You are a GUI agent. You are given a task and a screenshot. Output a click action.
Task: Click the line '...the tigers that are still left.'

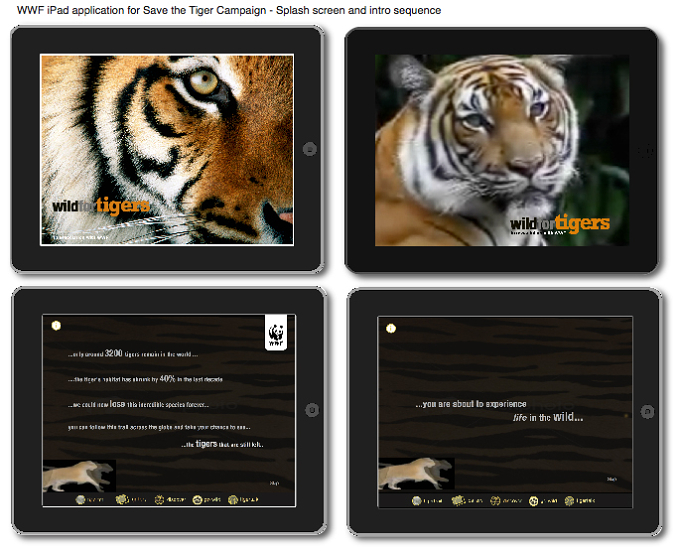pos(222,444)
